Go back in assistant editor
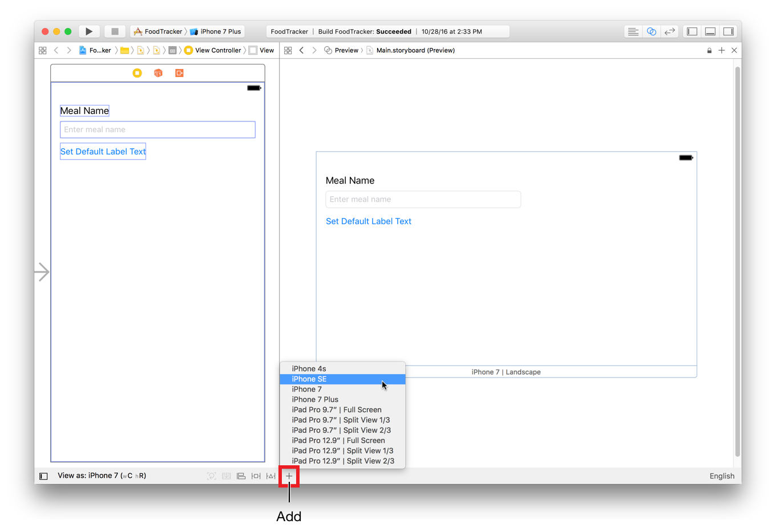Screen dimensions: 776x532 [x=301, y=50]
